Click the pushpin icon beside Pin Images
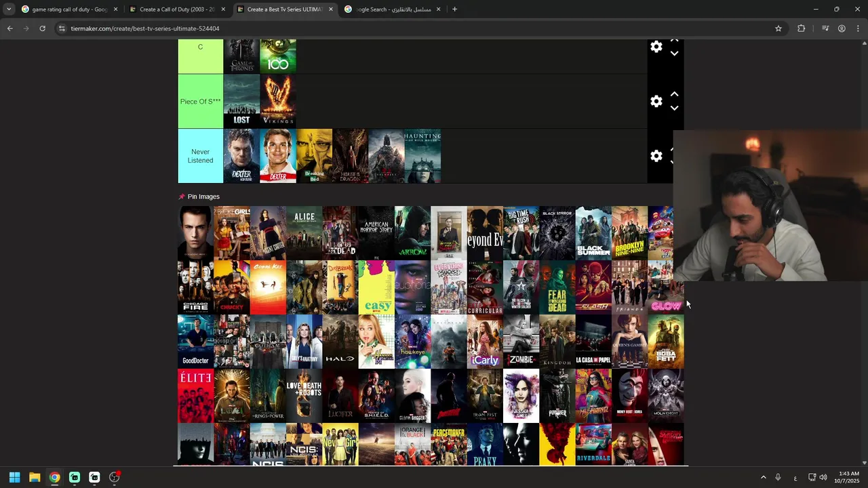868x488 pixels. 181,197
